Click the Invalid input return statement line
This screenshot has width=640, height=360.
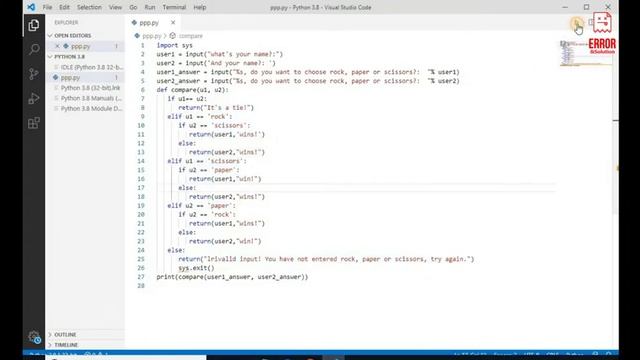326,259
